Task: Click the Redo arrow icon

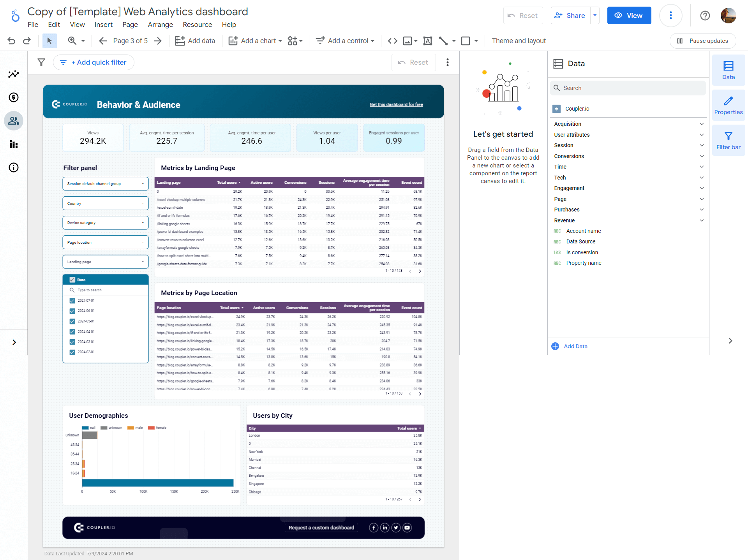Action: (x=26, y=41)
